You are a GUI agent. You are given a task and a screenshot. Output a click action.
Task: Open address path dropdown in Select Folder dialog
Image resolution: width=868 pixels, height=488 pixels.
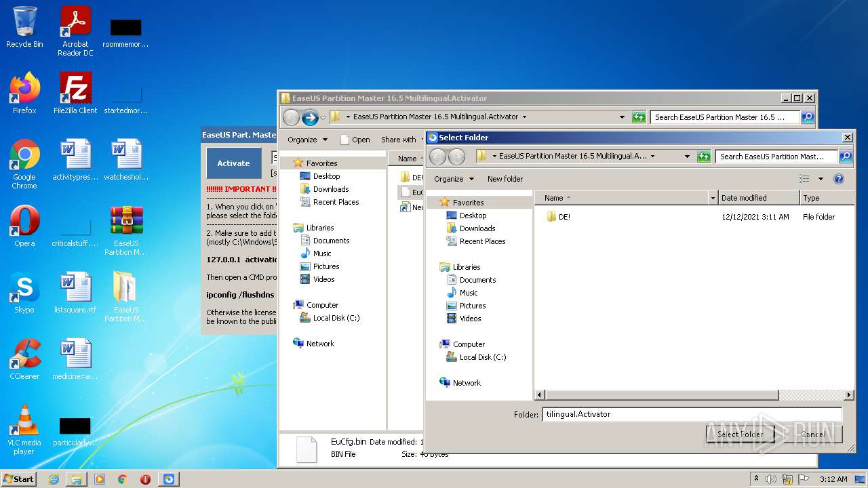(687, 157)
